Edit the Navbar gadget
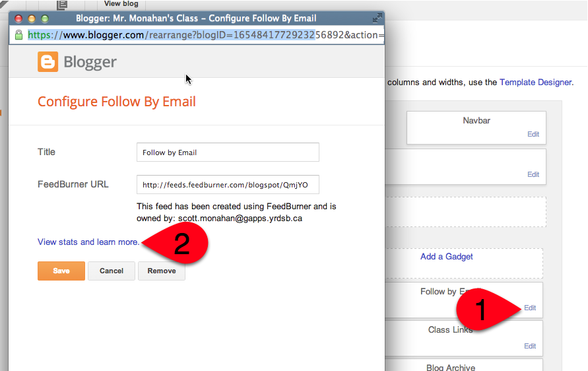Screen dimensions: 588x371 [x=533, y=134]
